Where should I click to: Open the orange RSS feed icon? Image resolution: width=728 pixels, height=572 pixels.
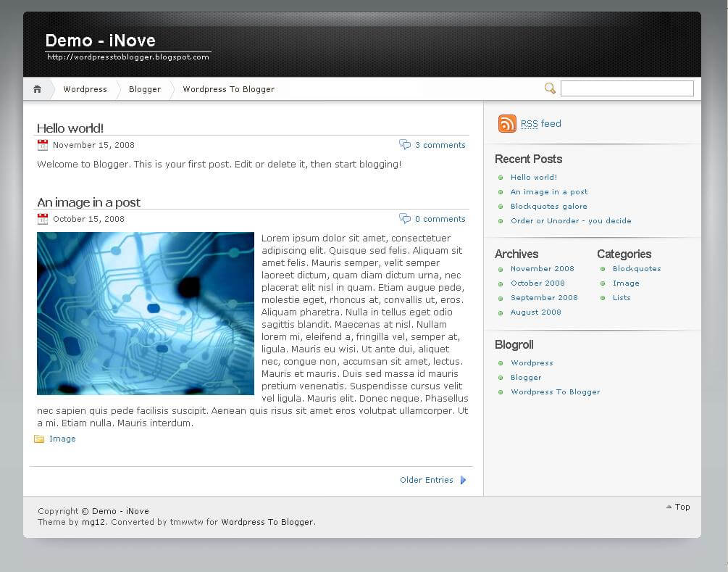507,123
